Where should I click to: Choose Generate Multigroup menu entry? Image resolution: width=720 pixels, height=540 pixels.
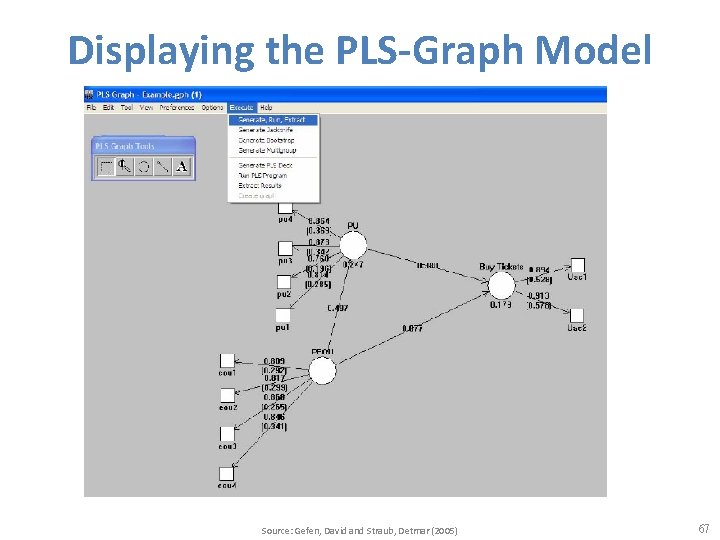coord(274,151)
